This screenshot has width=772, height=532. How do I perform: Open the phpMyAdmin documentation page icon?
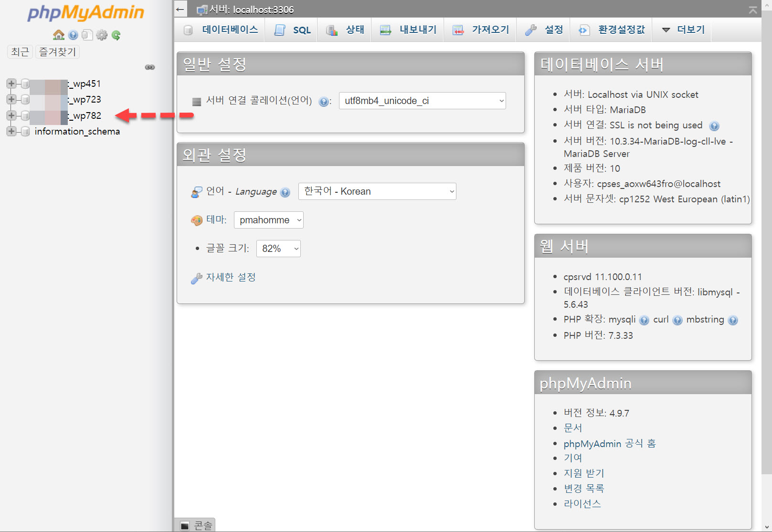(x=87, y=35)
